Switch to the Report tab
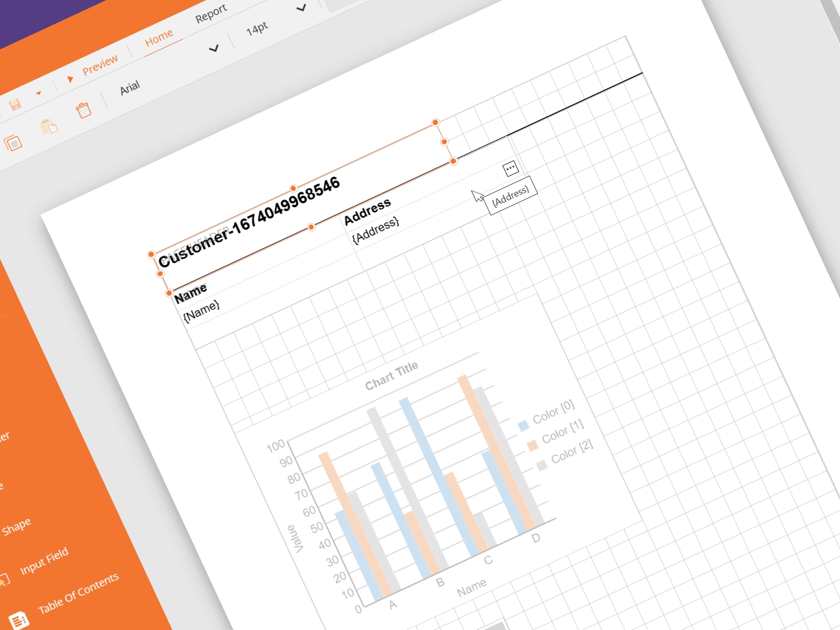The image size is (840, 630). pyautogui.click(x=211, y=14)
